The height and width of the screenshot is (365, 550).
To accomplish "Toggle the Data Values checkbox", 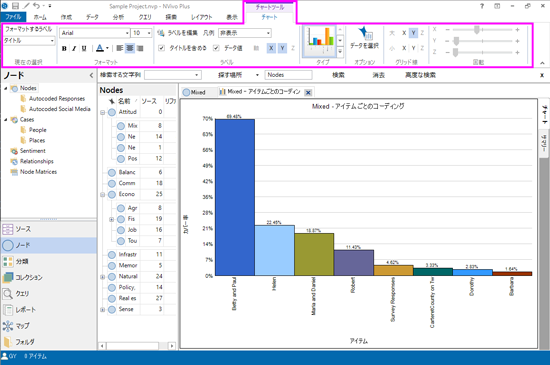I will coord(216,48).
